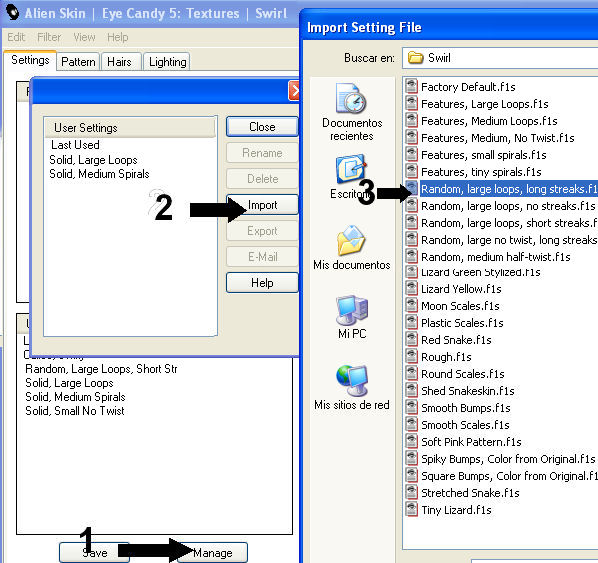This screenshot has width=598, height=563.
Task: Select 'Lizard Green Stylized.f1s' file
Action: click(481, 272)
